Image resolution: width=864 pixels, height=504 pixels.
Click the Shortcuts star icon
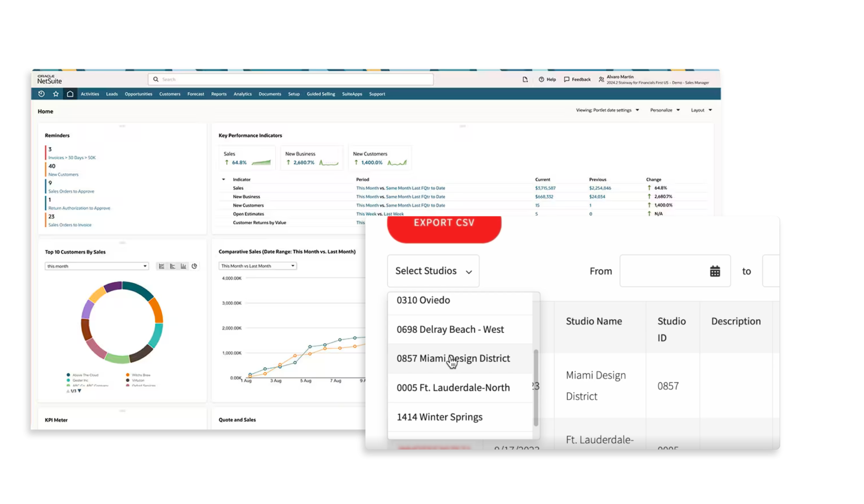[56, 94]
